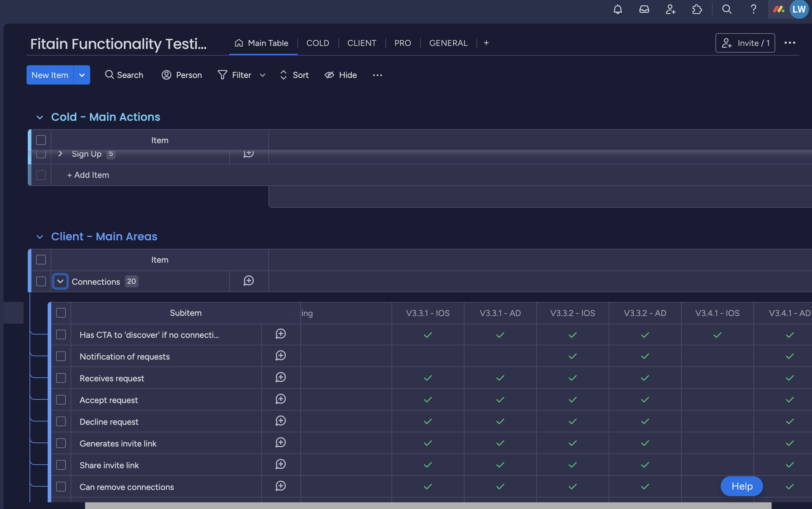812x509 pixels.
Task: Switch to the CLIENT view tab
Action: pyautogui.click(x=362, y=43)
